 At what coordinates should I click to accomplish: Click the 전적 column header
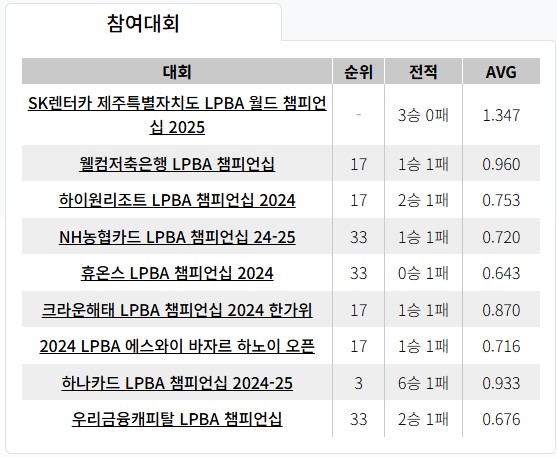click(x=423, y=71)
